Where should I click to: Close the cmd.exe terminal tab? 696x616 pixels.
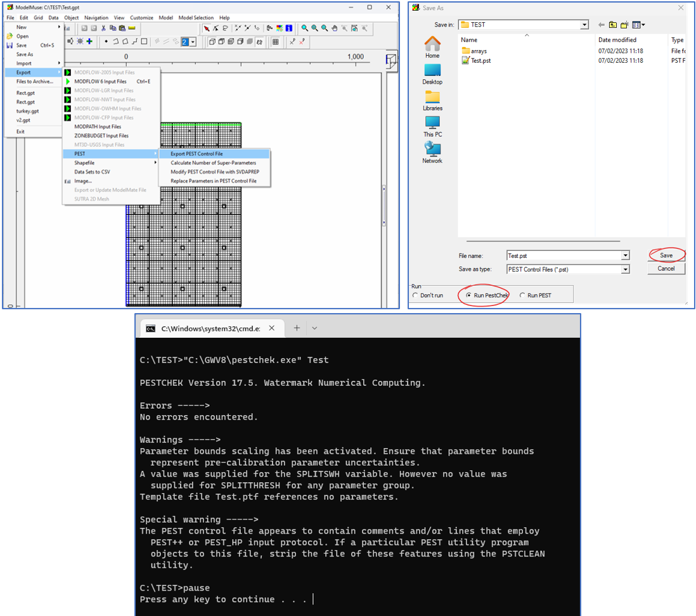point(272,328)
